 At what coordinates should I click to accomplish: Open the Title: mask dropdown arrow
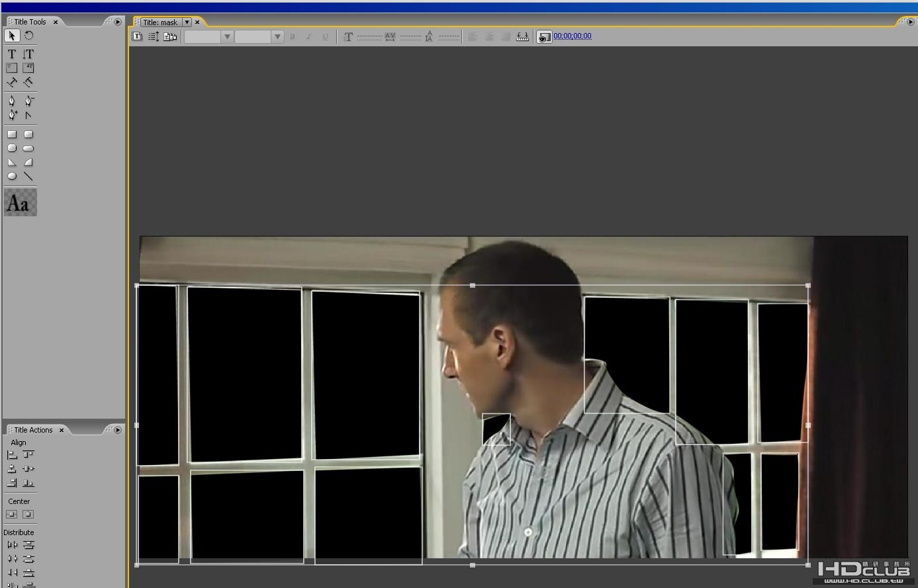tap(187, 22)
